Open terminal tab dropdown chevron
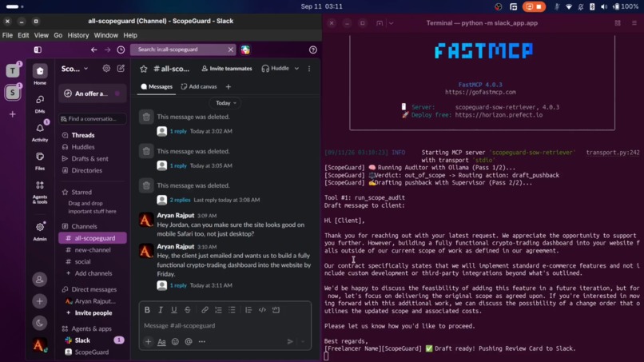 click(391, 23)
